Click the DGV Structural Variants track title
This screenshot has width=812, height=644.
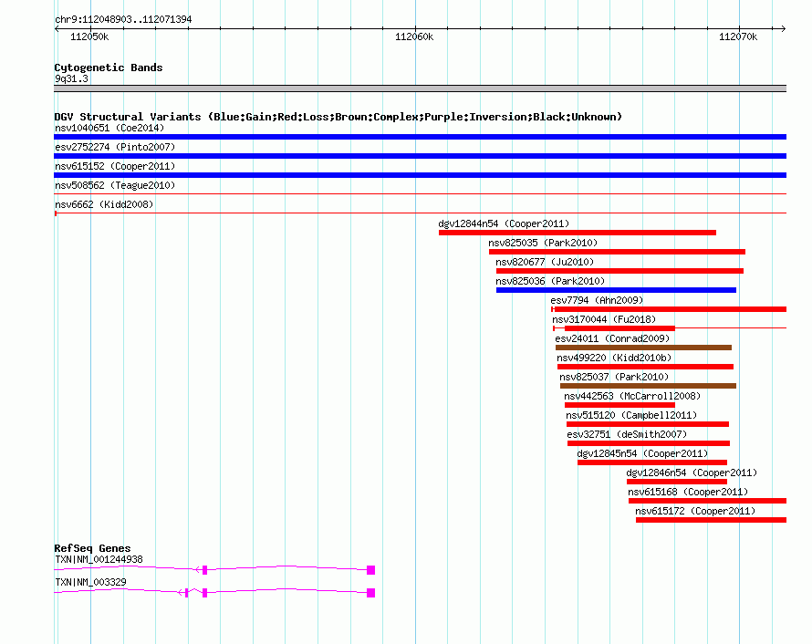point(338,117)
